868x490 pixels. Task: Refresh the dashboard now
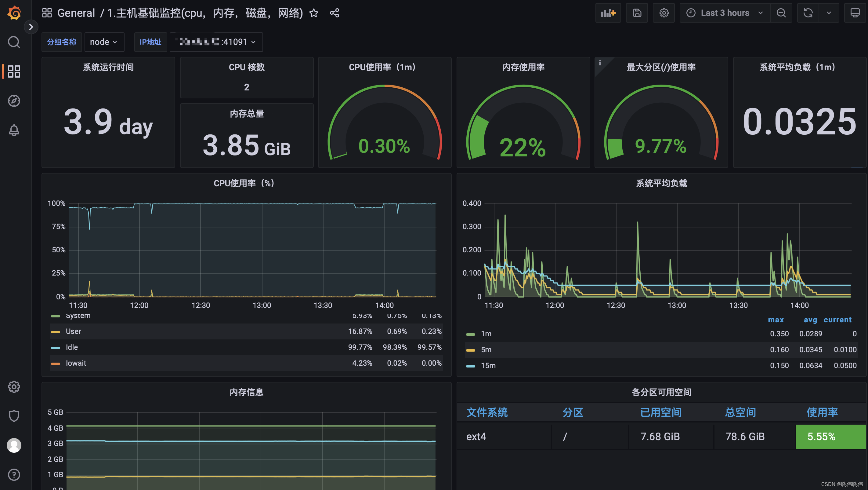[x=808, y=13]
